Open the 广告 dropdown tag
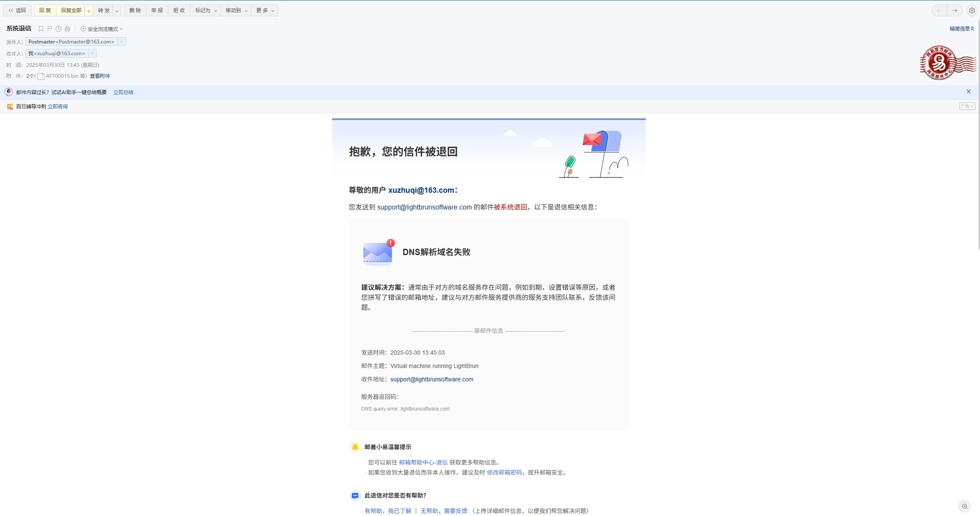 point(967,106)
